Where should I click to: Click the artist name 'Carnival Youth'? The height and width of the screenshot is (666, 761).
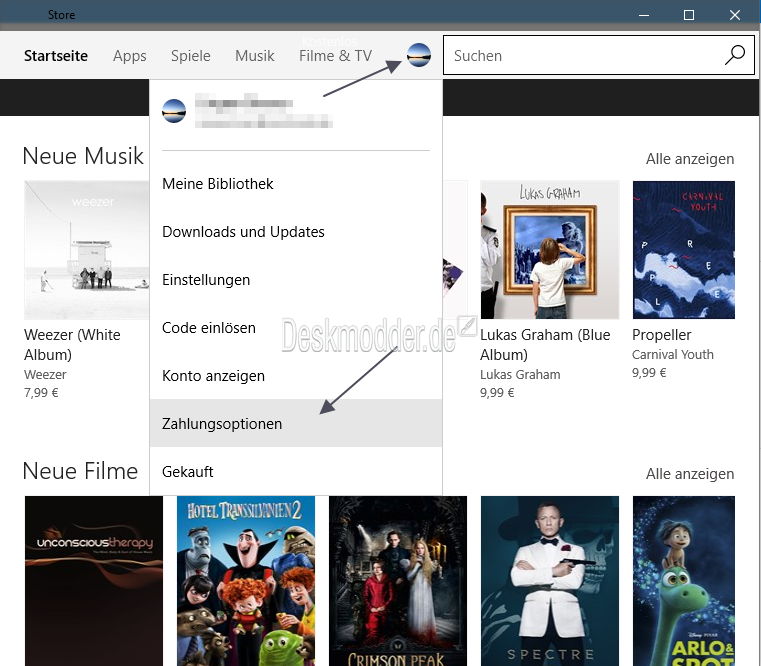point(673,354)
